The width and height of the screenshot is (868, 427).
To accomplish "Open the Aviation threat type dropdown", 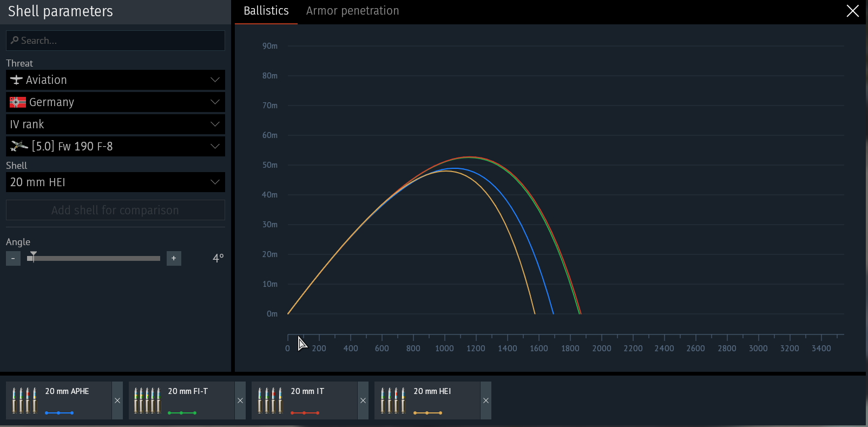I will [x=115, y=80].
